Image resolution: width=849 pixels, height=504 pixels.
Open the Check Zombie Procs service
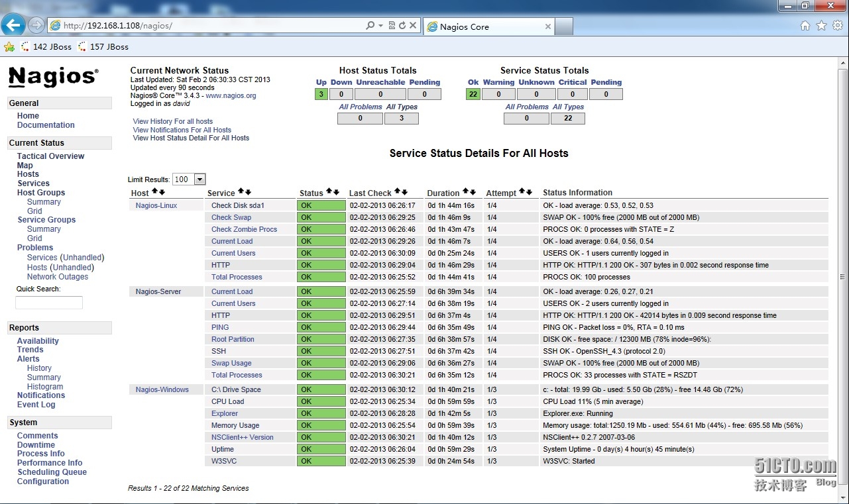tap(244, 229)
